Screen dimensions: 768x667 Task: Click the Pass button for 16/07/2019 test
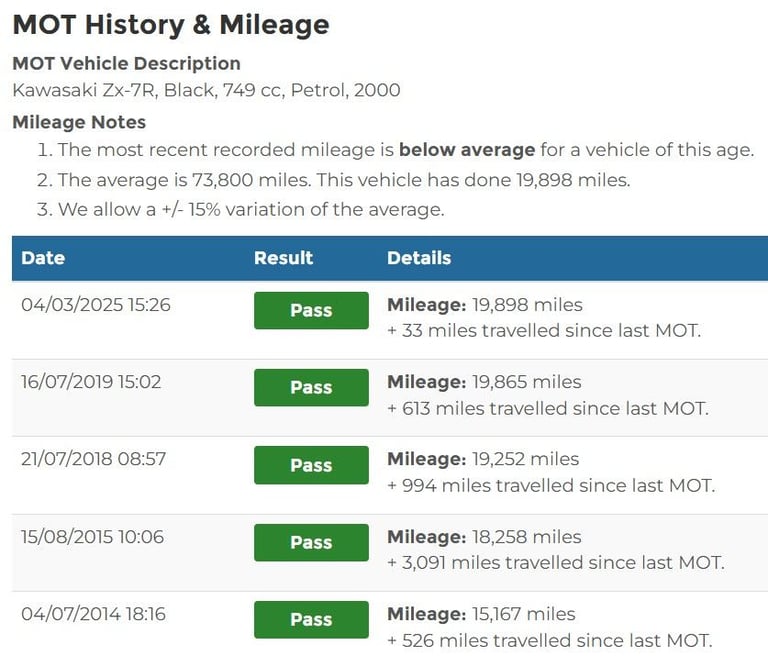[x=311, y=387]
